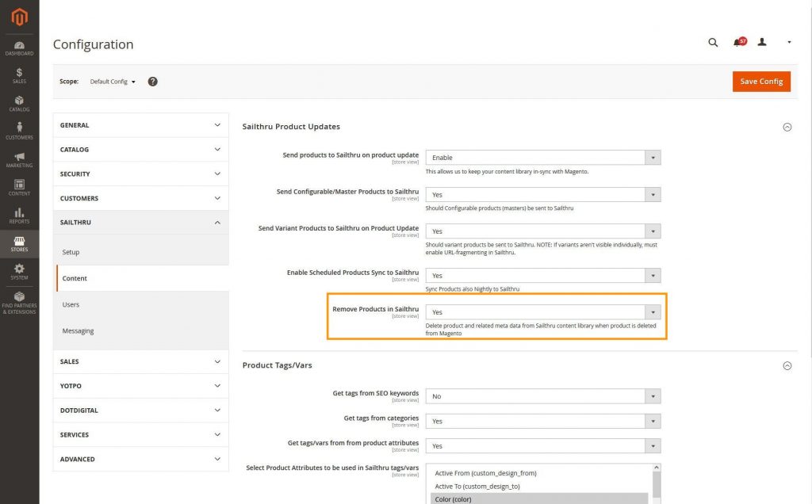Select the Setup tab under Sailthru
Screen dimensions: 812x504
tap(71, 252)
